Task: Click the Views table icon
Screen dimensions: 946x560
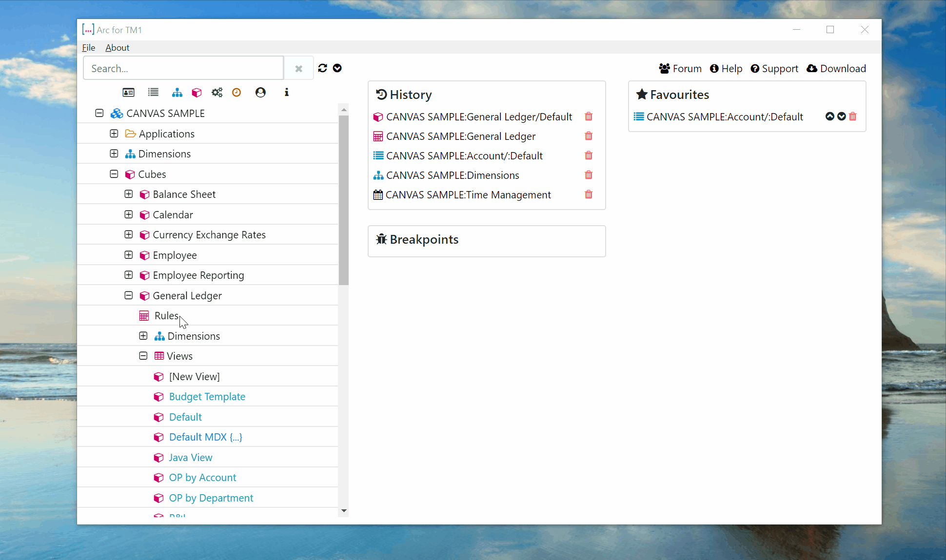Action: coord(159,356)
